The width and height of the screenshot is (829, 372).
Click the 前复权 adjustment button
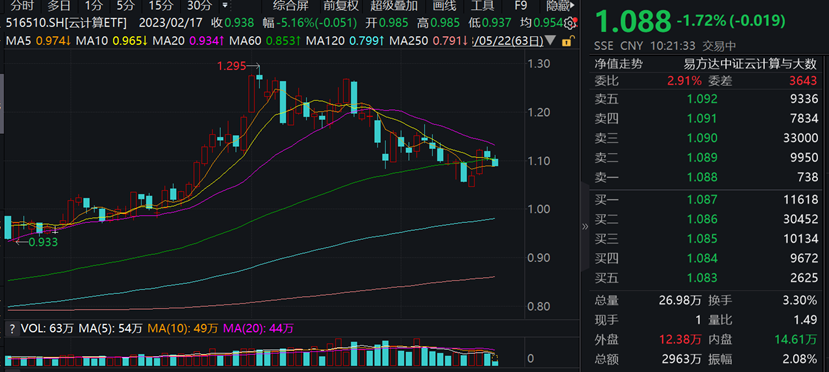pyautogui.click(x=341, y=6)
